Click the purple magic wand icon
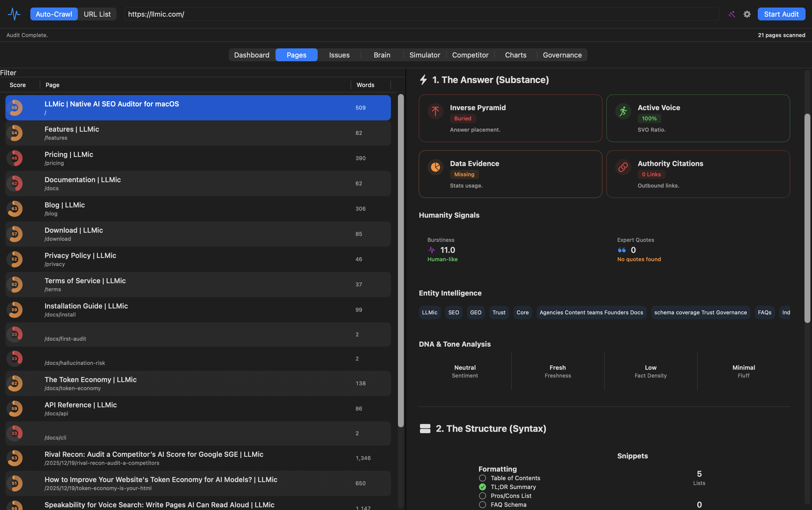Viewport: 812px width, 510px height. click(731, 14)
